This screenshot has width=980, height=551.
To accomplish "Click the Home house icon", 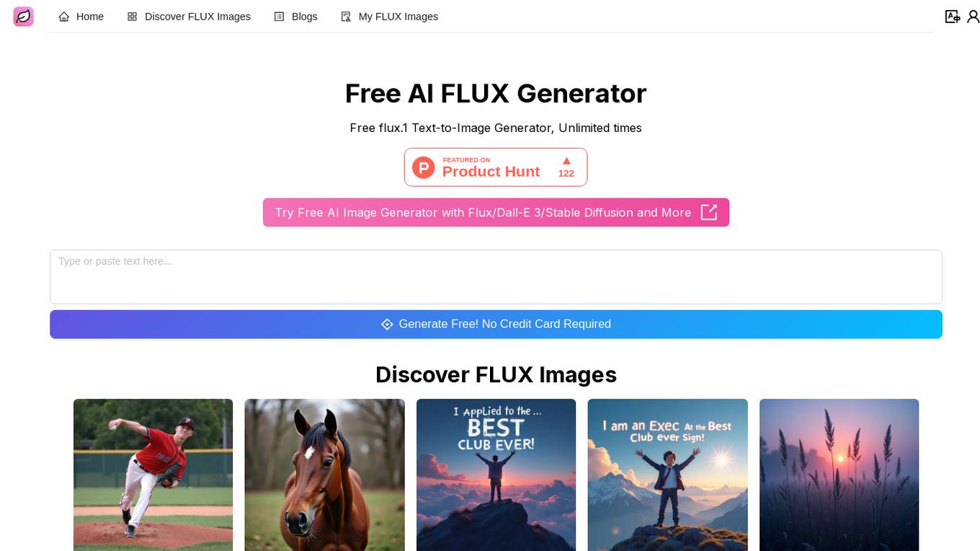I will pyautogui.click(x=64, y=17).
